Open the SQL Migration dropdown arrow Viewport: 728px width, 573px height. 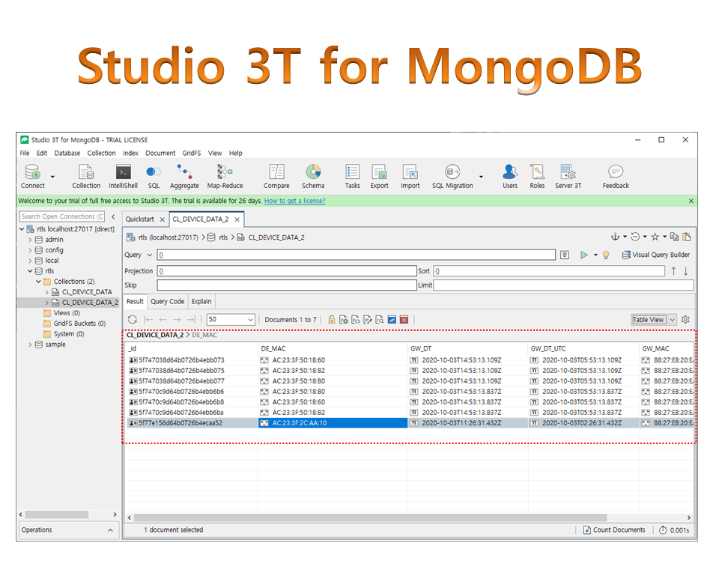coord(481,177)
